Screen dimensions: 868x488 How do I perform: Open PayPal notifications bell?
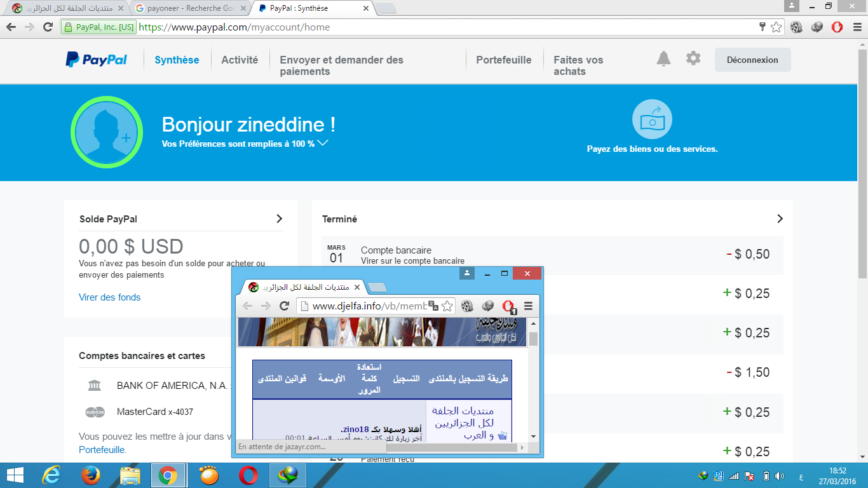[x=663, y=59]
